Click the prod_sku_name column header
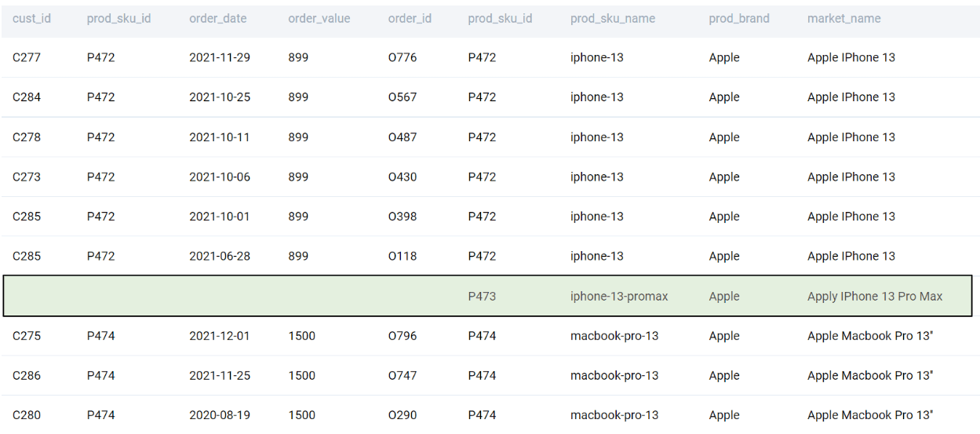Viewport: 980px width, 434px height. click(x=612, y=18)
